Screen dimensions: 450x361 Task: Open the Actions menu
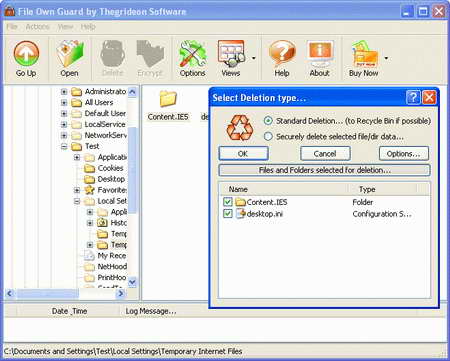(37, 27)
